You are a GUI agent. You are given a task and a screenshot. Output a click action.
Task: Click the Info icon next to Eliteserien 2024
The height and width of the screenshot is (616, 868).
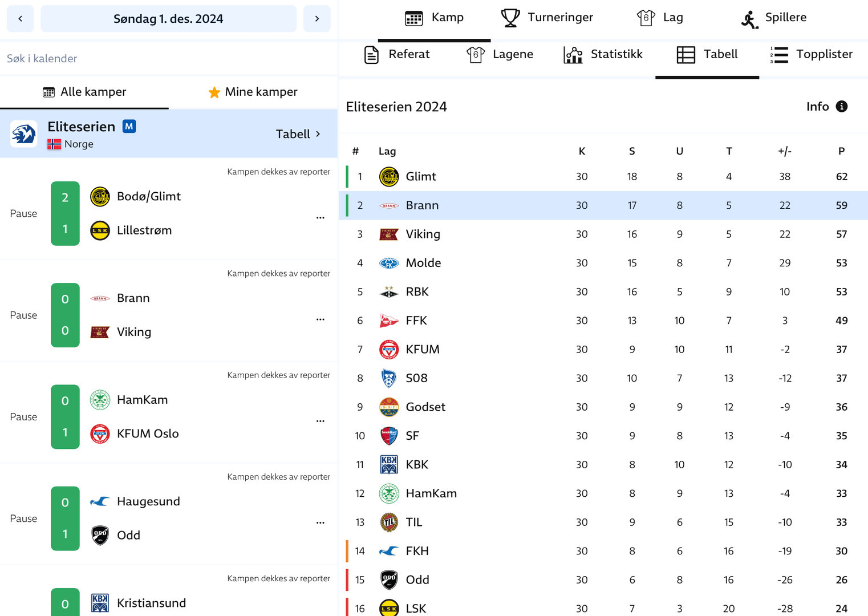pyautogui.click(x=841, y=107)
